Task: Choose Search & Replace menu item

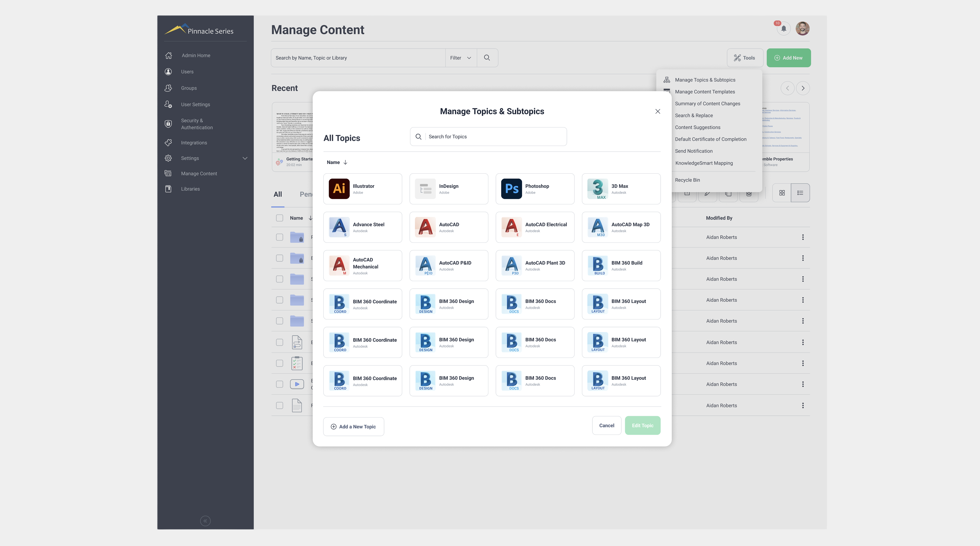Action: click(x=694, y=116)
